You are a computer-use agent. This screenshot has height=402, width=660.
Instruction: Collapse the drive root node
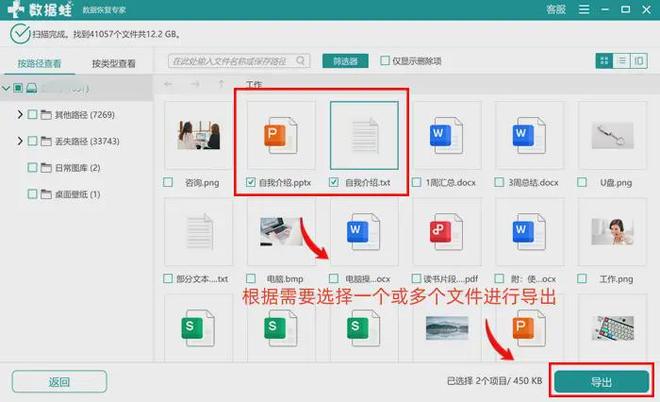(x=6, y=88)
